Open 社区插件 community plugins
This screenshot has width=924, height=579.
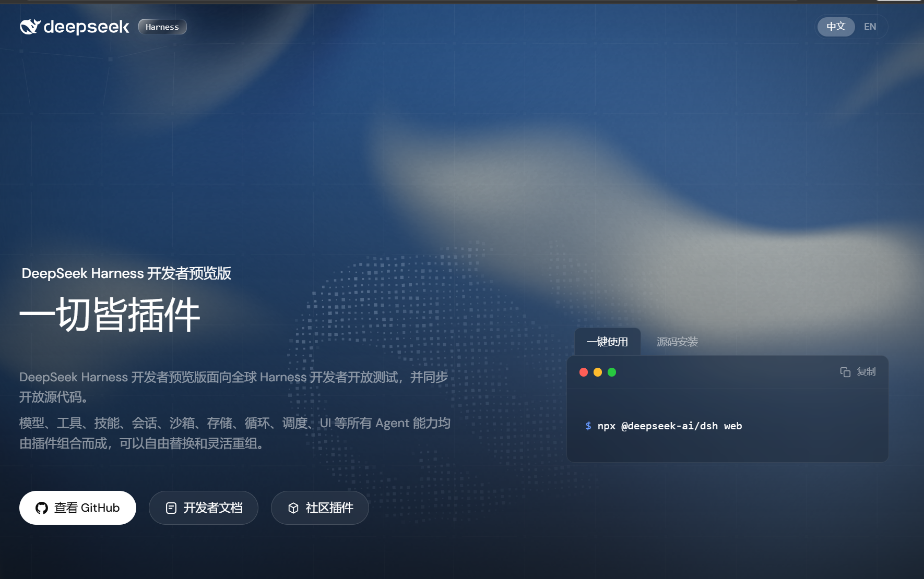(x=320, y=508)
